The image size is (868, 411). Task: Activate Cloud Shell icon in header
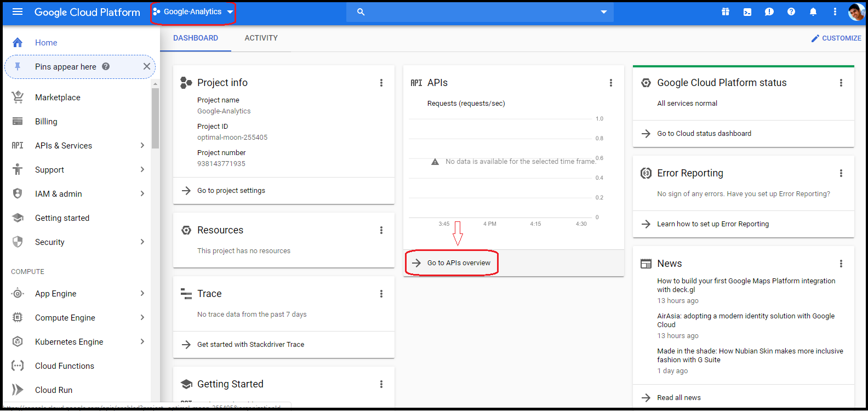pyautogui.click(x=747, y=12)
